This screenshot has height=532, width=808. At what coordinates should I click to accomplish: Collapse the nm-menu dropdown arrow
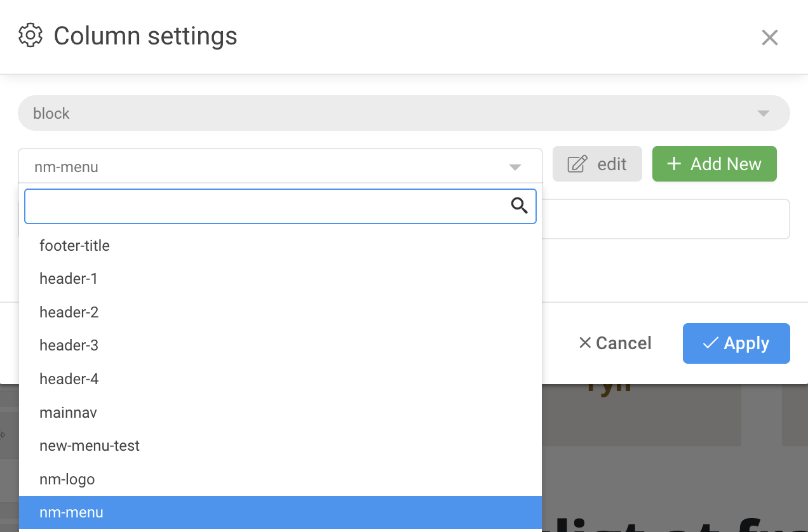tap(515, 168)
